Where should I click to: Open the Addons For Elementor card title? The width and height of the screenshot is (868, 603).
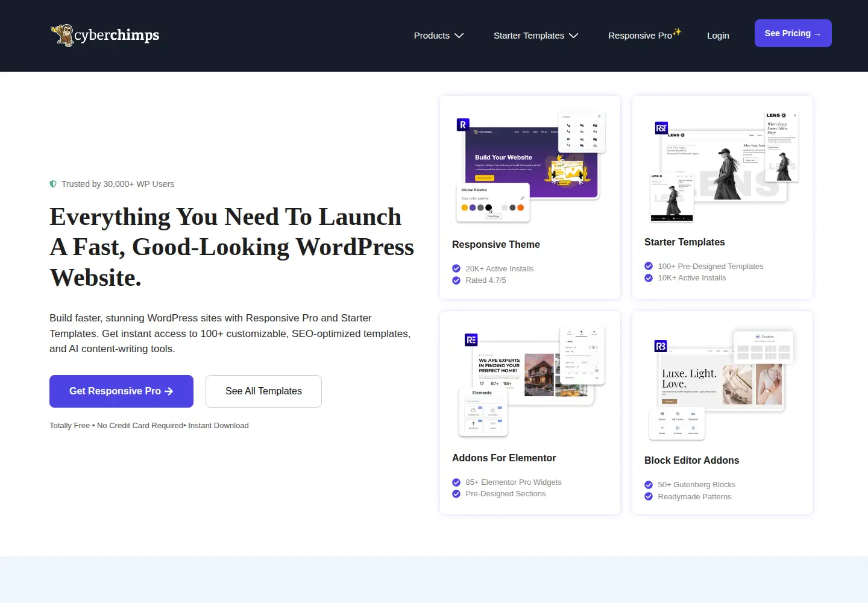tap(504, 458)
